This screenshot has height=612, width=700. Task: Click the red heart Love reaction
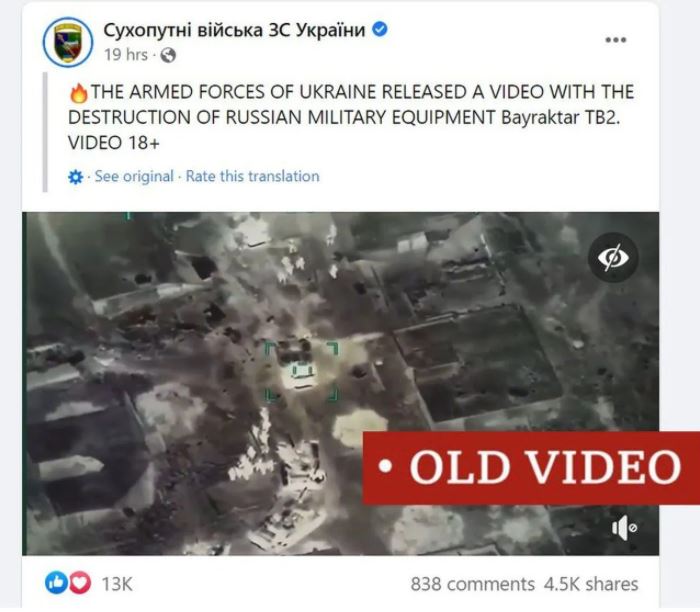pos(80,583)
